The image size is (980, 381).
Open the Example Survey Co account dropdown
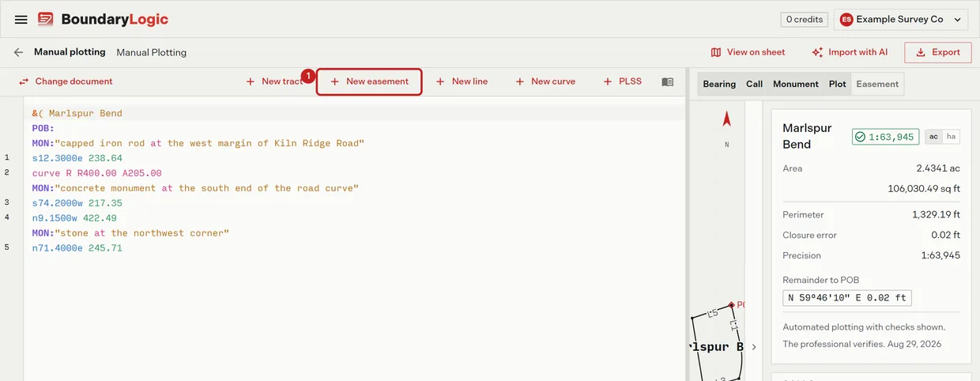tap(901, 20)
